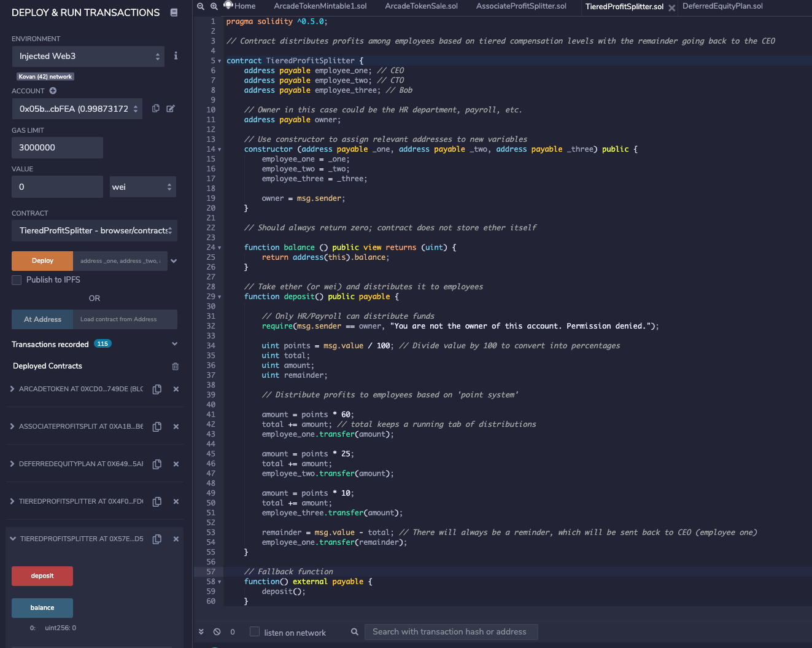The width and height of the screenshot is (812, 648).
Task: Click the transaction hash search field
Action: tap(451, 631)
